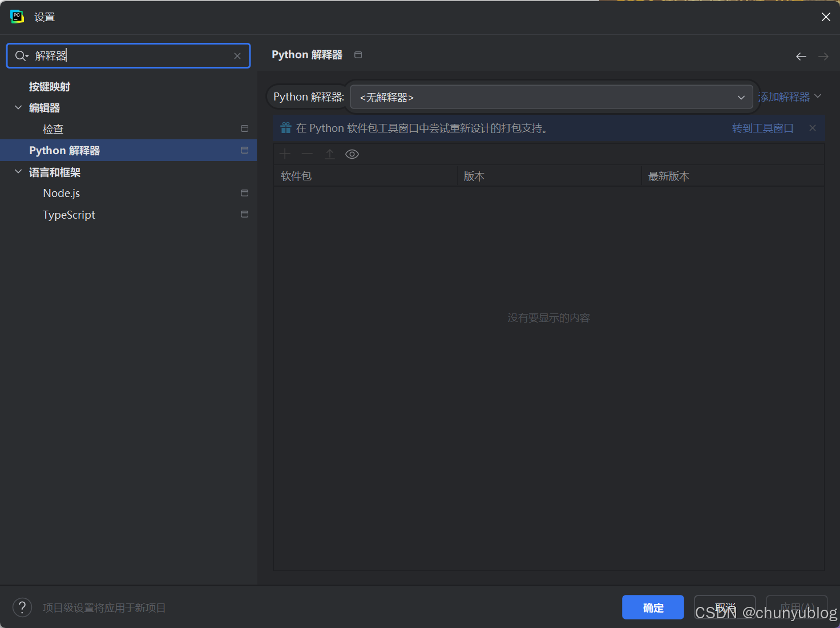Click the upgrade package arrow icon

[x=330, y=154]
